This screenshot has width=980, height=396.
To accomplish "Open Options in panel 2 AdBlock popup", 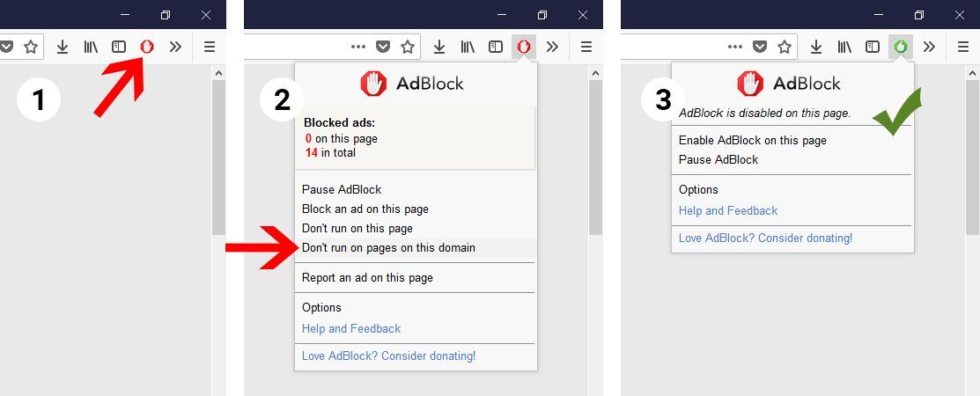I will (x=322, y=308).
